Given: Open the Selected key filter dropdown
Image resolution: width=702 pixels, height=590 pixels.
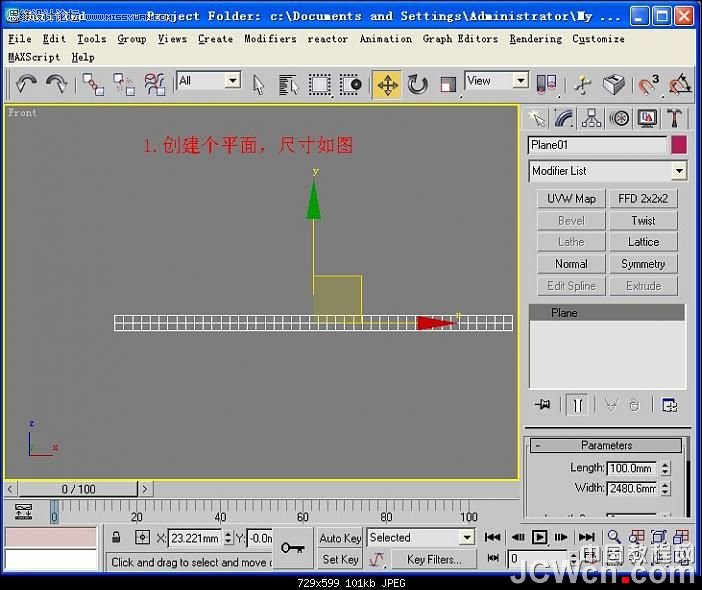Looking at the screenshot, I should (420, 537).
